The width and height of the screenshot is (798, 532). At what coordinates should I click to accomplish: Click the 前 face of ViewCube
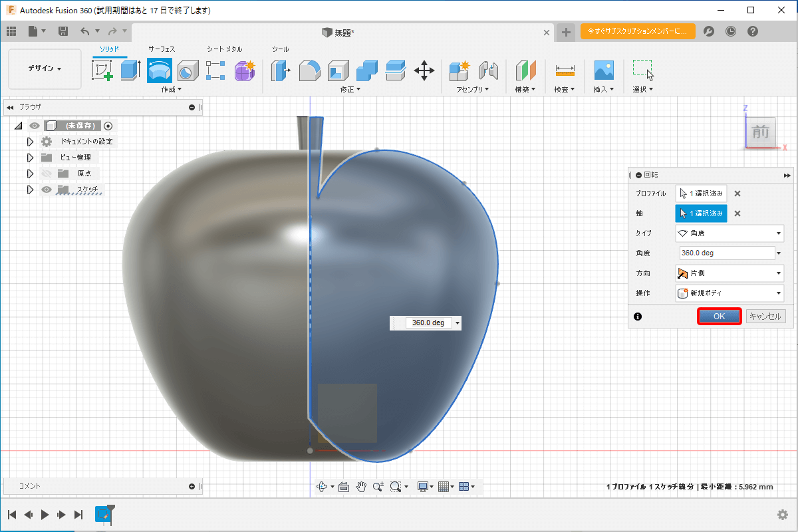pyautogui.click(x=760, y=132)
